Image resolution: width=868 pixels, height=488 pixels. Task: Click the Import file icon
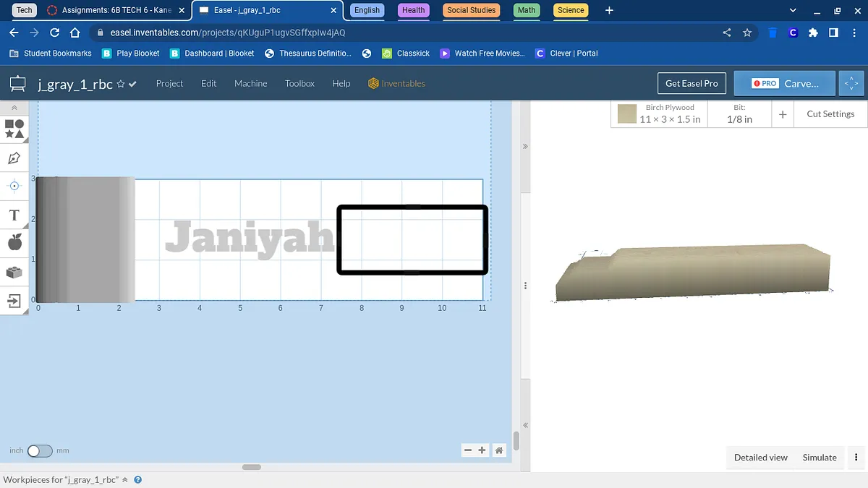pos(14,301)
